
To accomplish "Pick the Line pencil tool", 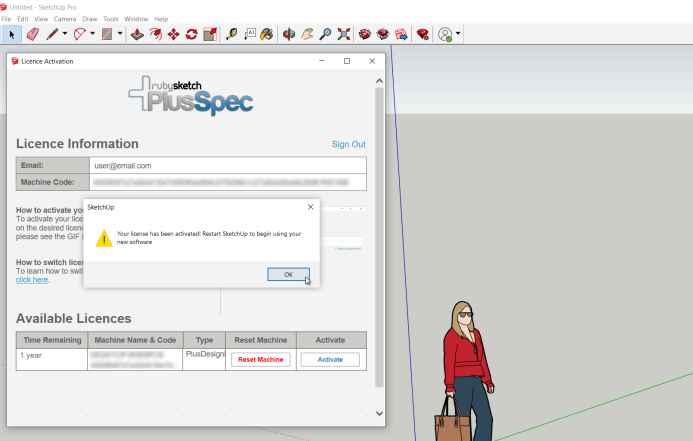I will 52,34.
